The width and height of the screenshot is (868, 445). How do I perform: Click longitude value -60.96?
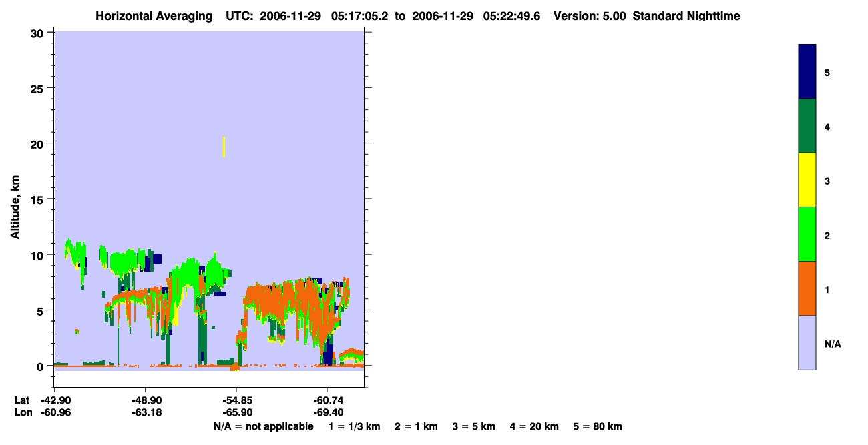coord(55,413)
